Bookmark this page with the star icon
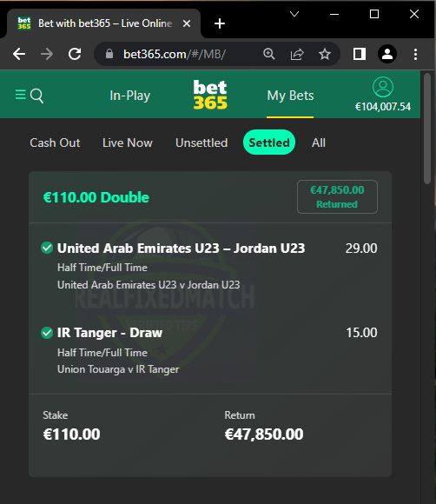The image size is (436, 504). pyautogui.click(x=325, y=54)
